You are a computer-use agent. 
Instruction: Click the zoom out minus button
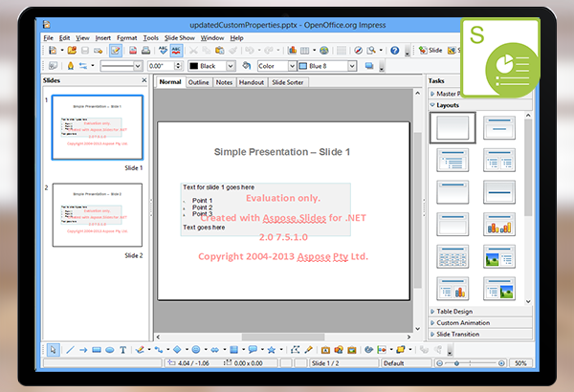(440, 363)
